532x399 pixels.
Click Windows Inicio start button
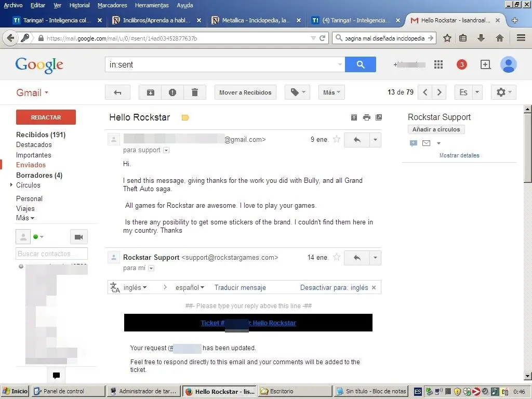pos(15,391)
